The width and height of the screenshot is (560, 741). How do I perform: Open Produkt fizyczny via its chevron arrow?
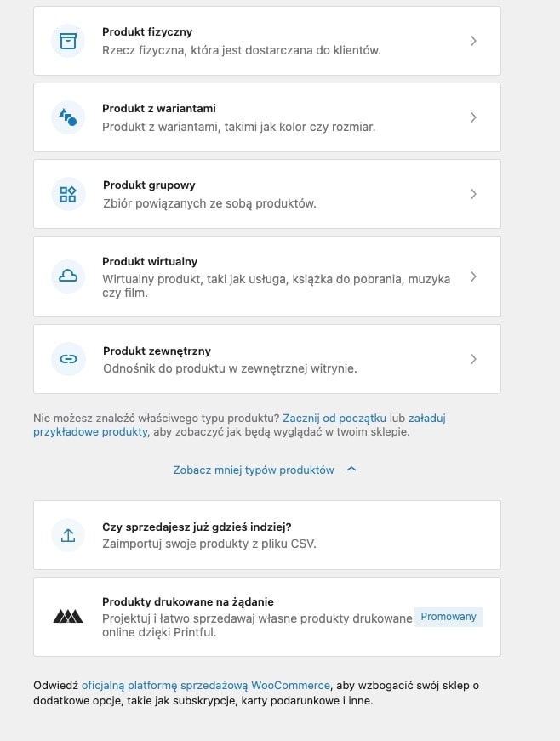pos(474,41)
